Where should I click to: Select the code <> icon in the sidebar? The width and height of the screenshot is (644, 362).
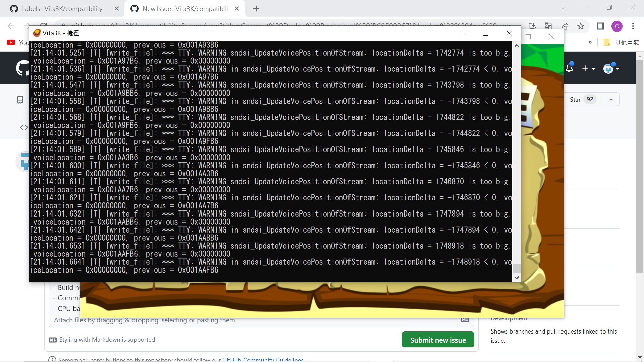click(x=23, y=127)
